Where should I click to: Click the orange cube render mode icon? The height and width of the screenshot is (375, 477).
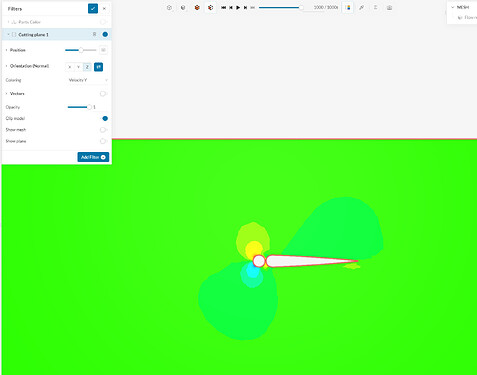(197, 7)
